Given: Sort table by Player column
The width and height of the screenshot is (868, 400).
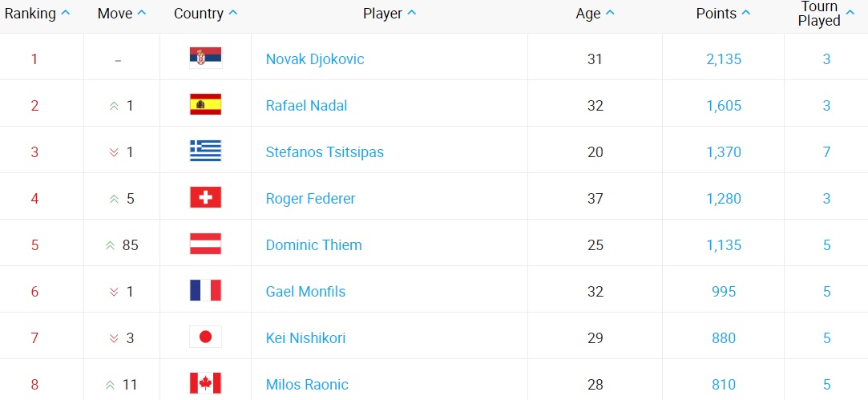Looking at the screenshot, I should click(x=390, y=14).
